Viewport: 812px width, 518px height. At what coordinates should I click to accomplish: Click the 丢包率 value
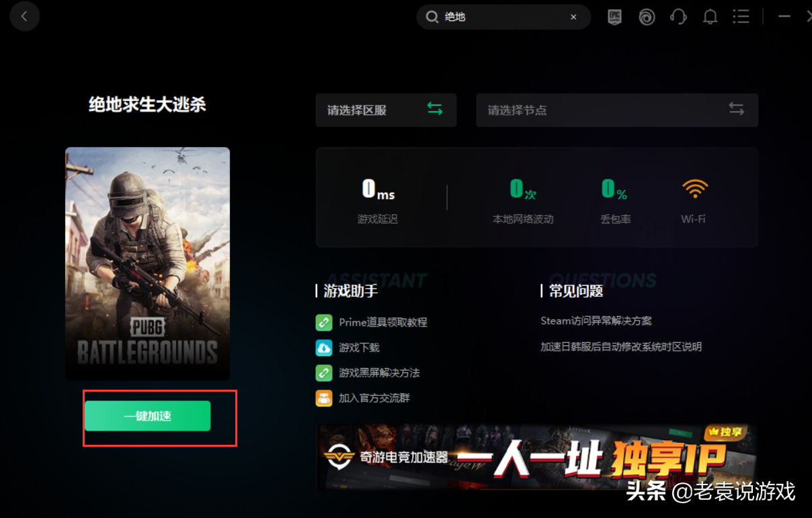(615, 189)
